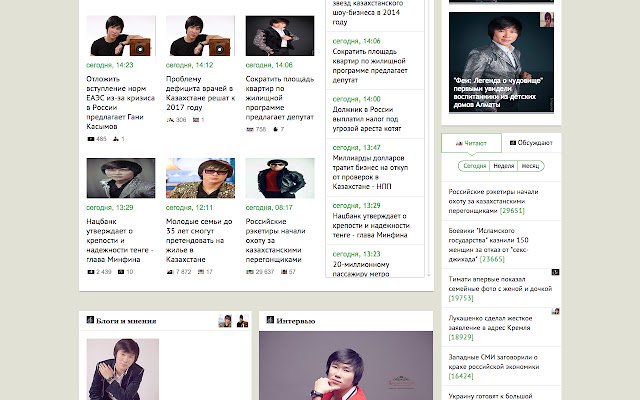Switch to the Обсуждают tab
The image size is (640, 400).
[531, 143]
